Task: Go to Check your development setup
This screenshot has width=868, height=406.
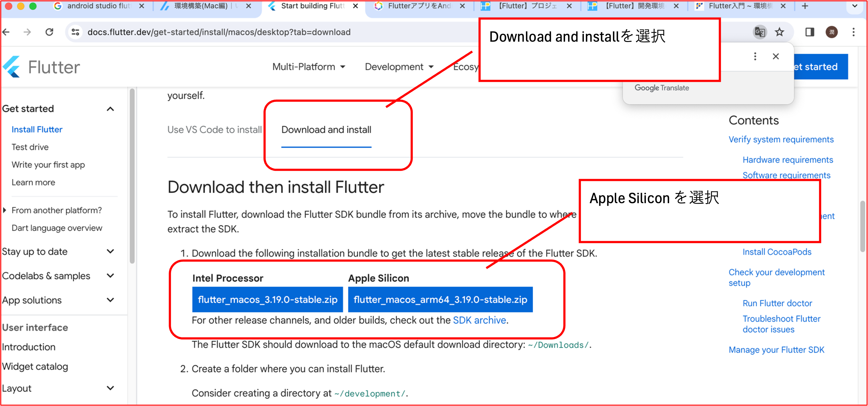Action: pos(777,278)
